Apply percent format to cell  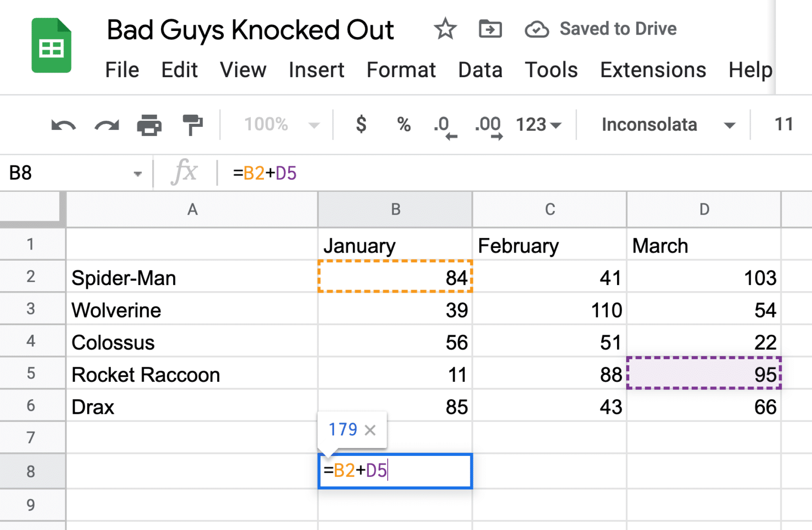(404, 124)
